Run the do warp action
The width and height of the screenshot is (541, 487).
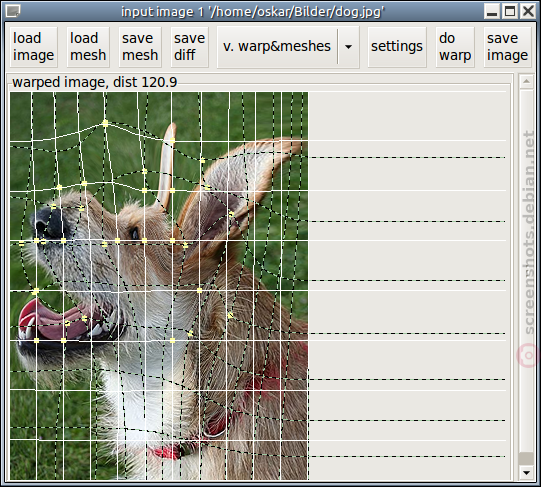point(455,47)
